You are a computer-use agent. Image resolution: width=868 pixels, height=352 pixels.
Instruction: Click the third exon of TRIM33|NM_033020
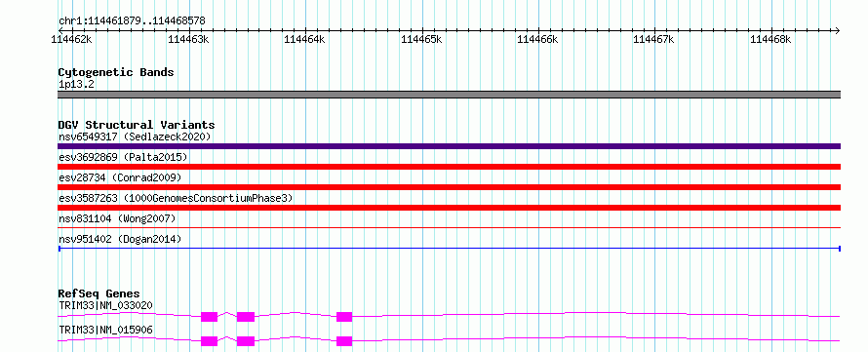[x=344, y=317]
